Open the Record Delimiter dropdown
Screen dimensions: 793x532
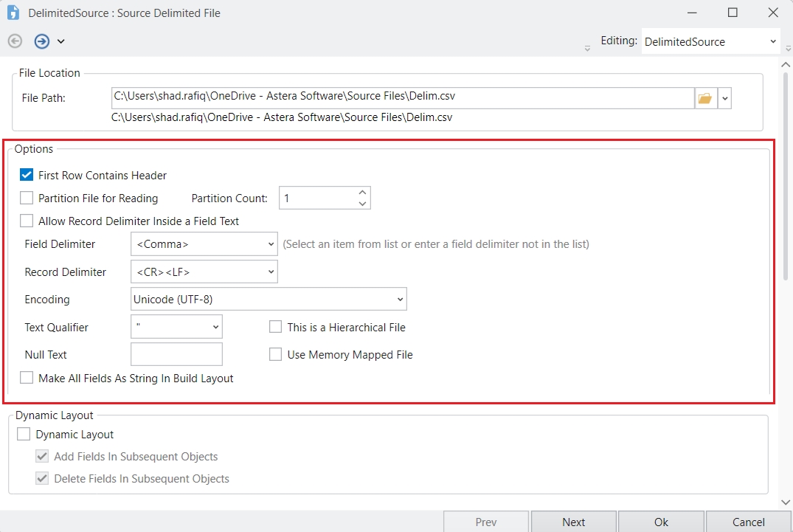coord(271,272)
